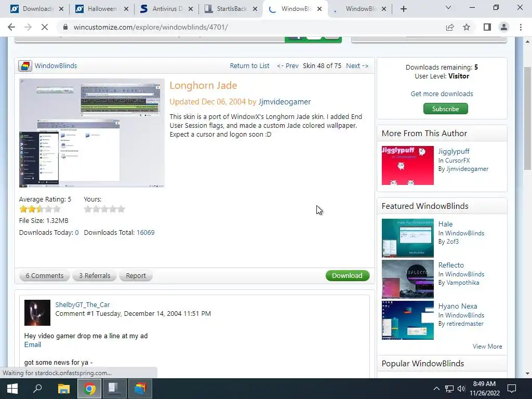
Task: Go to the Prev skin
Action: pyautogui.click(x=288, y=66)
